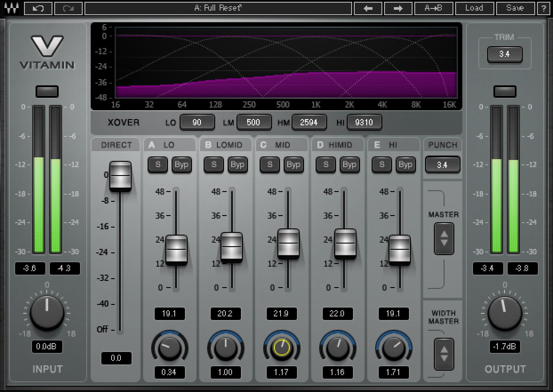This screenshot has height=392, width=553.
Task: Load next preset with right arrow
Action: [x=398, y=8]
